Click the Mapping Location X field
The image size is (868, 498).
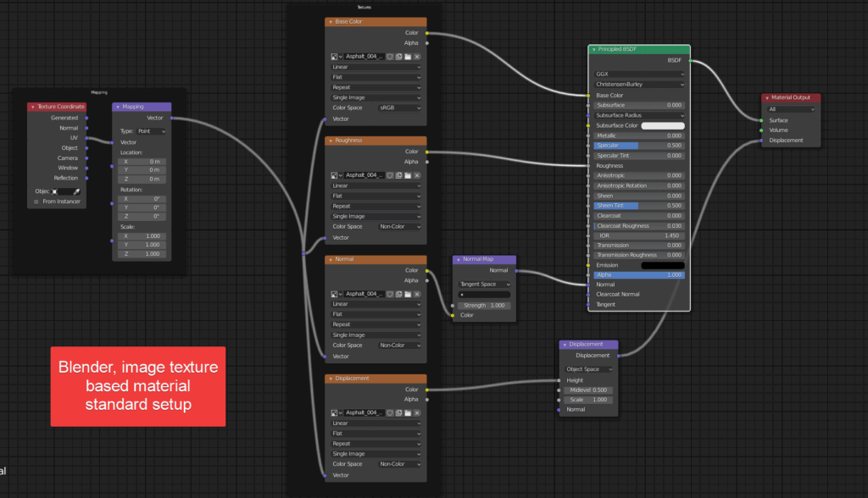142,162
